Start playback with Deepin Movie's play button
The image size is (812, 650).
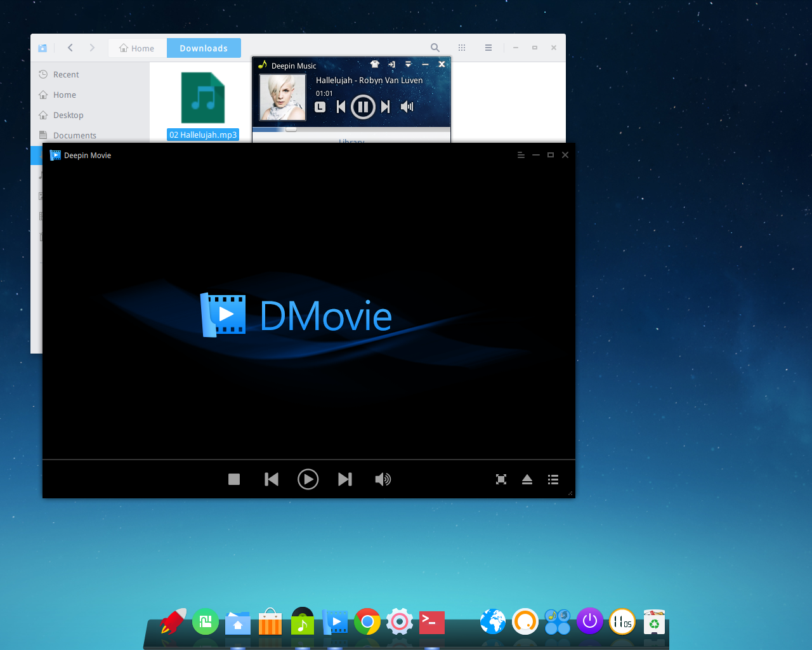click(x=308, y=479)
